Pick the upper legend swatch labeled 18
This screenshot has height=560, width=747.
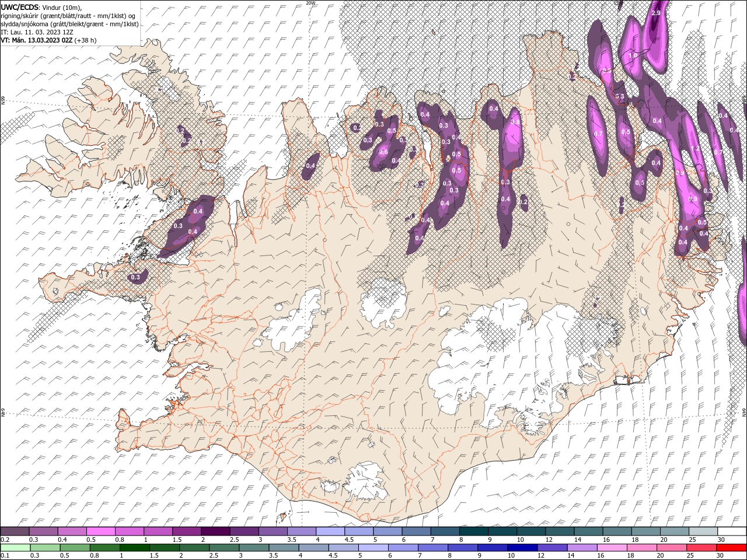coord(646,531)
